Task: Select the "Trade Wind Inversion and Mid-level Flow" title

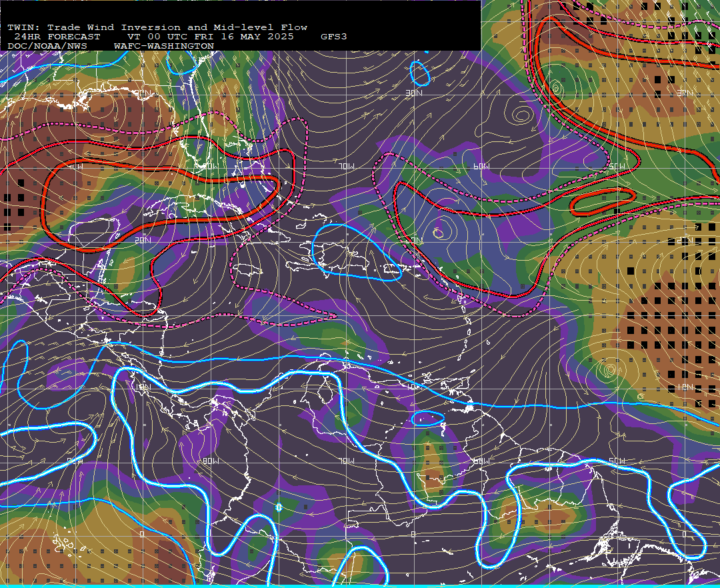Action: [177, 27]
